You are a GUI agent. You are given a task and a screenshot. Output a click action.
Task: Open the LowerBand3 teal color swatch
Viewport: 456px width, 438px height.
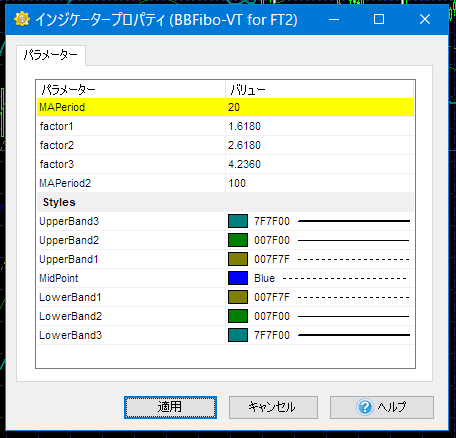pos(238,335)
